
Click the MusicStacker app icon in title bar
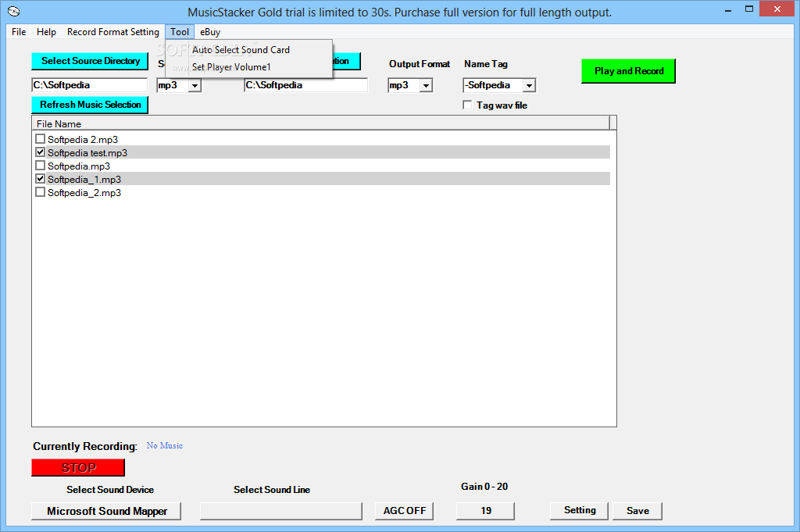point(14,11)
